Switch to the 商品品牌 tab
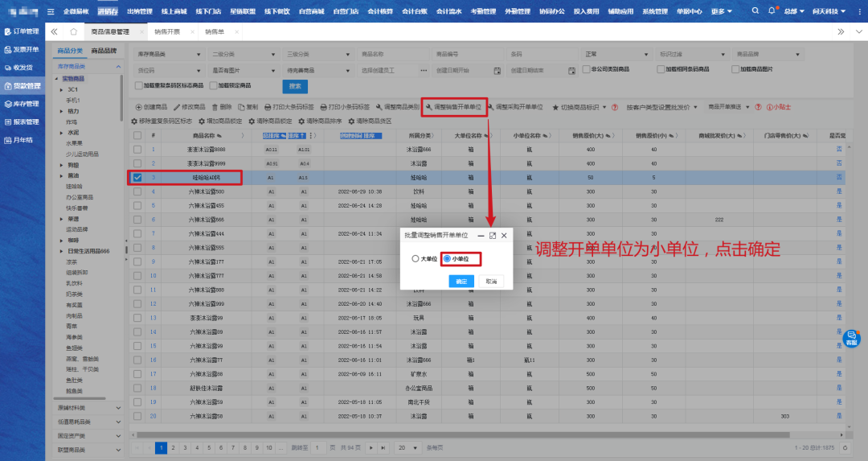Image resolution: width=868 pixels, height=461 pixels. [104, 51]
